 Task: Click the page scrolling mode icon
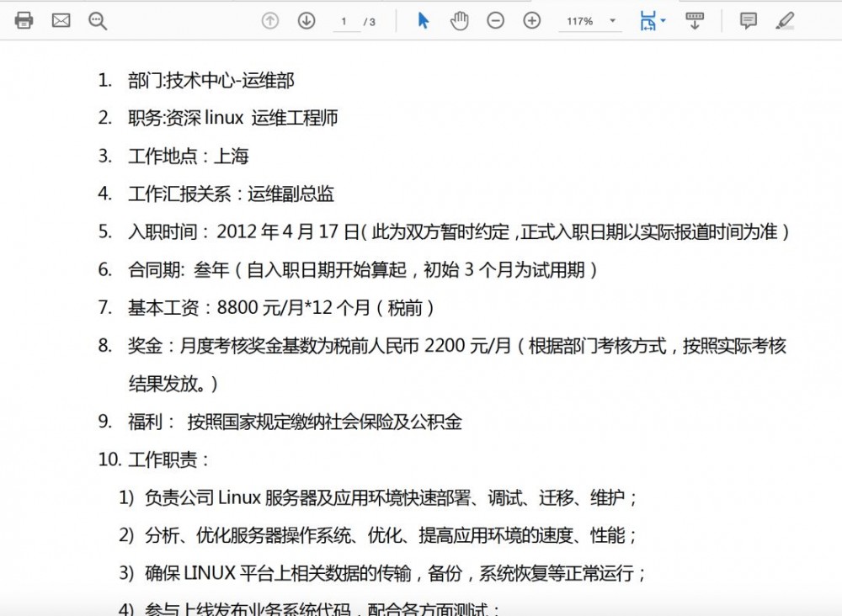[x=695, y=21]
